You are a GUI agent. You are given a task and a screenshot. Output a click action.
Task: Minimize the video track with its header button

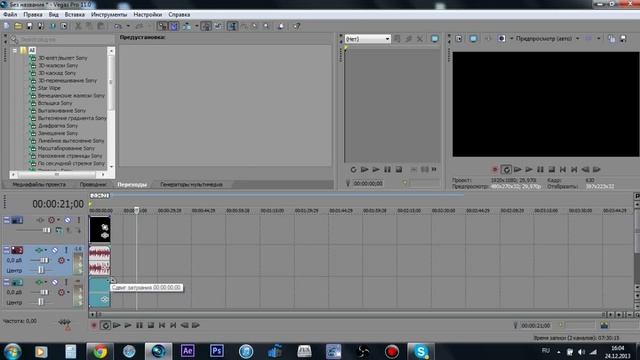coord(7,220)
